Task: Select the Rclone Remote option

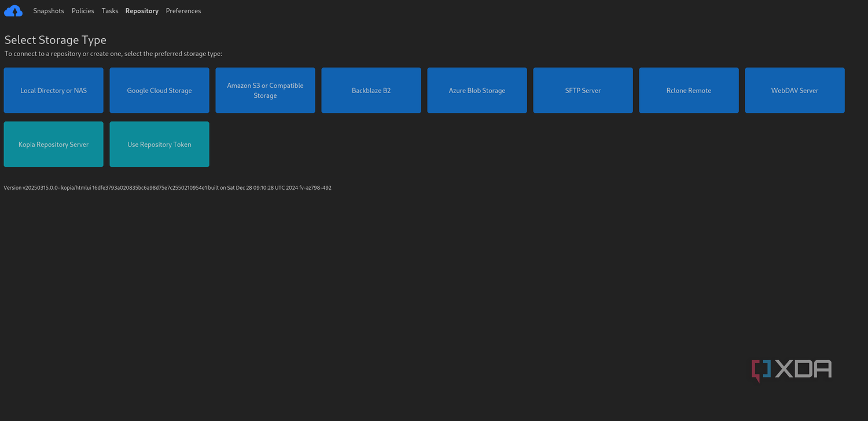Action: (689, 90)
